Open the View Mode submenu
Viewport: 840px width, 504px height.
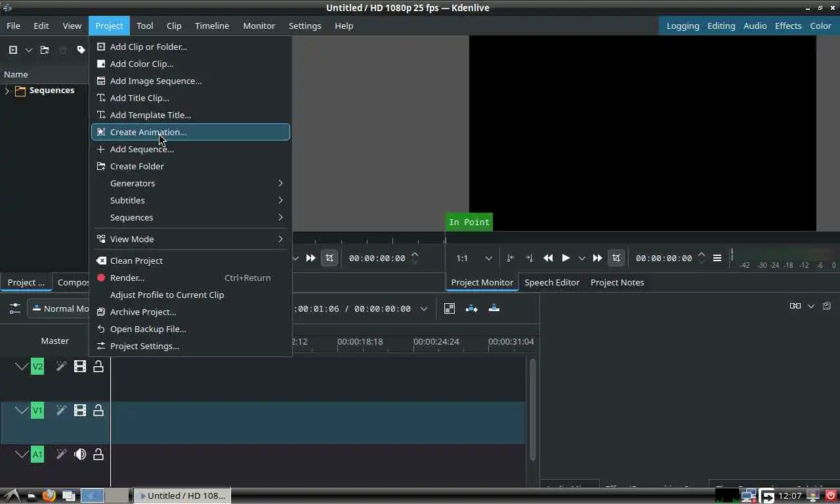click(x=191, y=239)
